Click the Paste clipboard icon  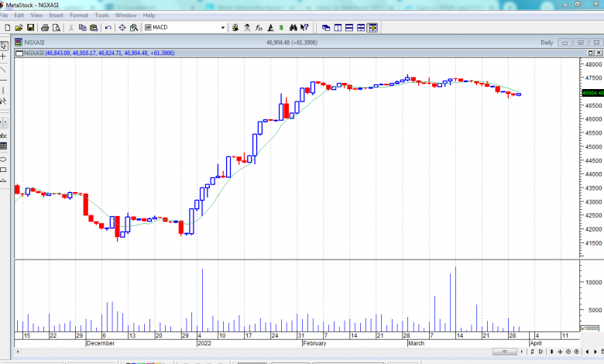(94, 27)
